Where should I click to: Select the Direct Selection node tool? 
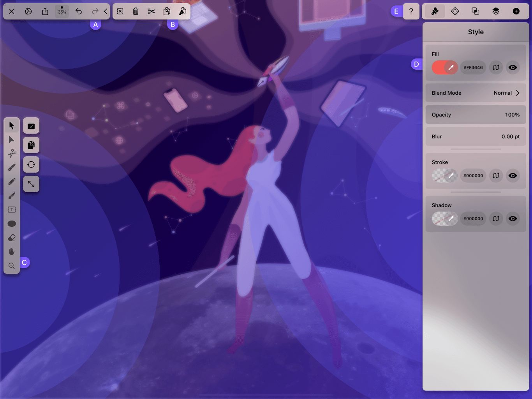12,139
